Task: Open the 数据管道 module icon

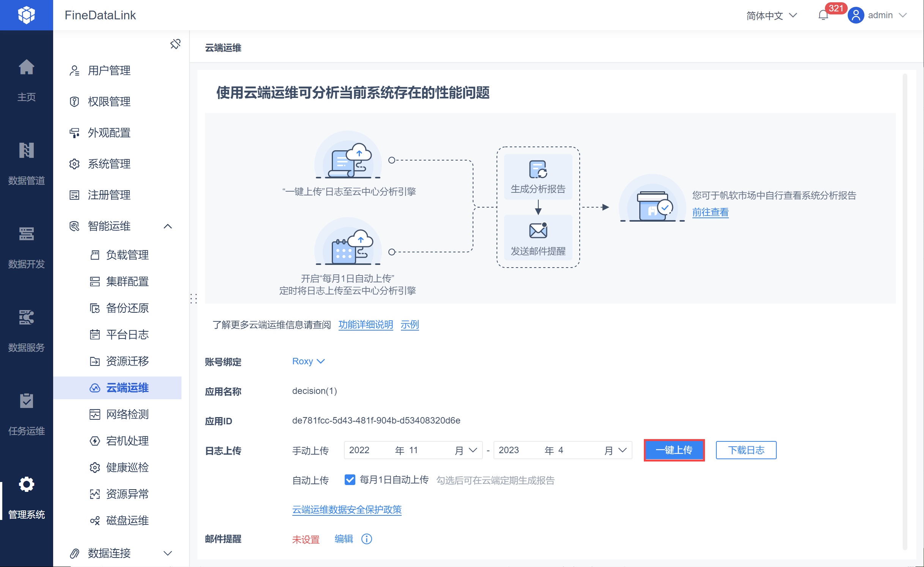Action: pyautogui.click(x=26, y=151)
